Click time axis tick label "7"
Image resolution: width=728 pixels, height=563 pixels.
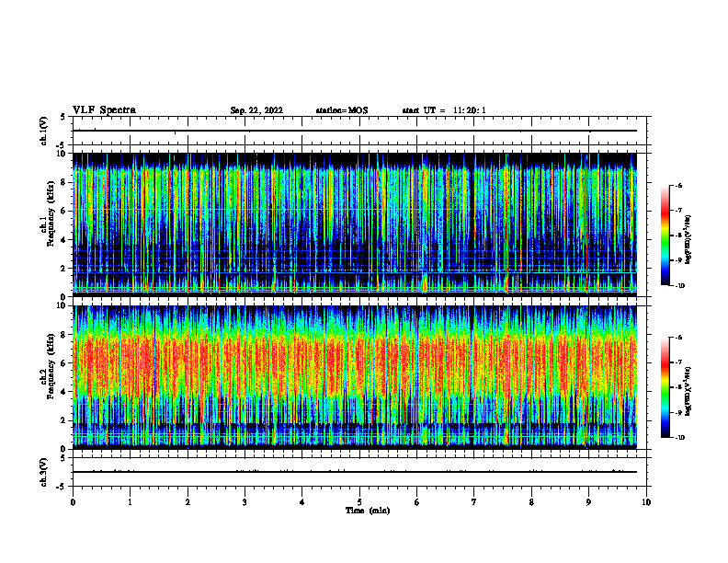coord(474,502)
